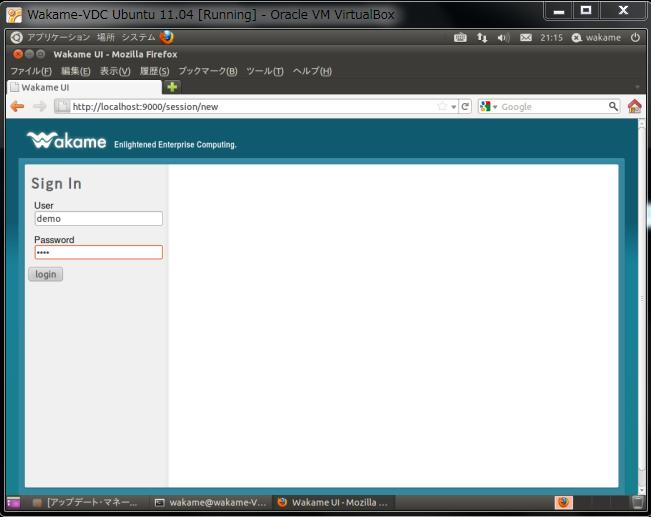Open the ヘルプ(H) menu
Viewport: 651px width, 517px height.
pyautogui.click(x=312, y=71)
